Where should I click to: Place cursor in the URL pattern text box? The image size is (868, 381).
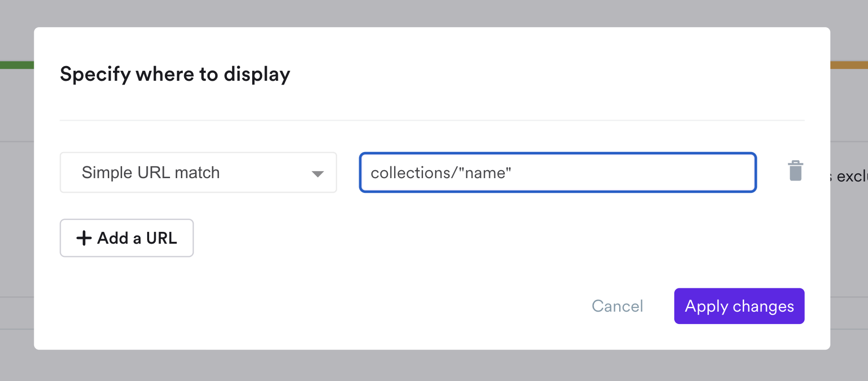pyautogui.click(x=557, y=172)
